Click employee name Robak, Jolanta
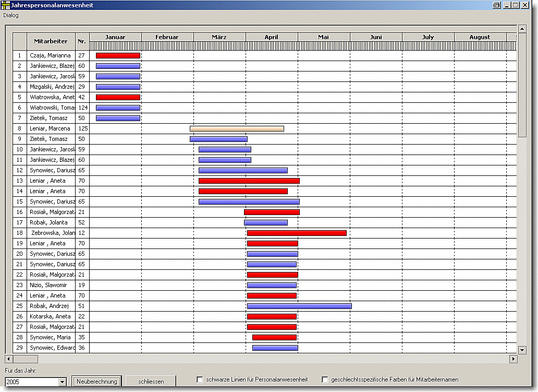Screen dimensions: 538x392 point(48,223)
